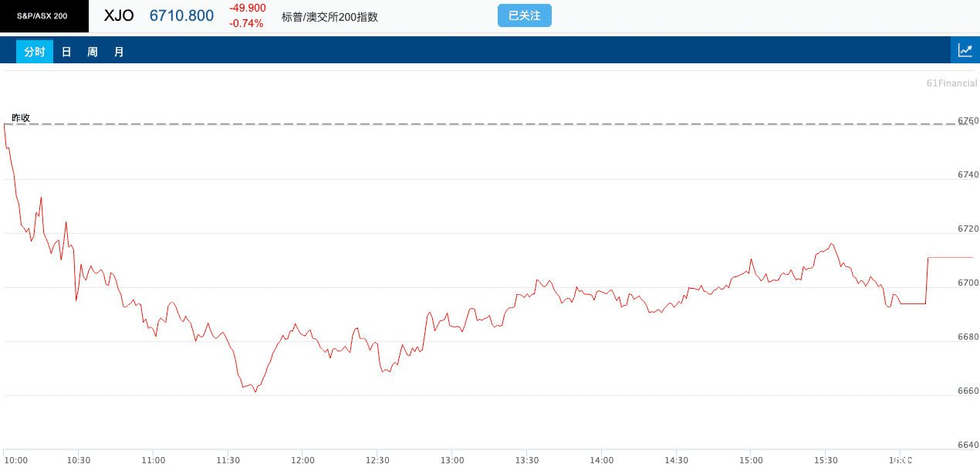Viewport: 980px width, 471px height.
Task: Switch to the 周 weekly tab
Action: (x=93, y=52)
